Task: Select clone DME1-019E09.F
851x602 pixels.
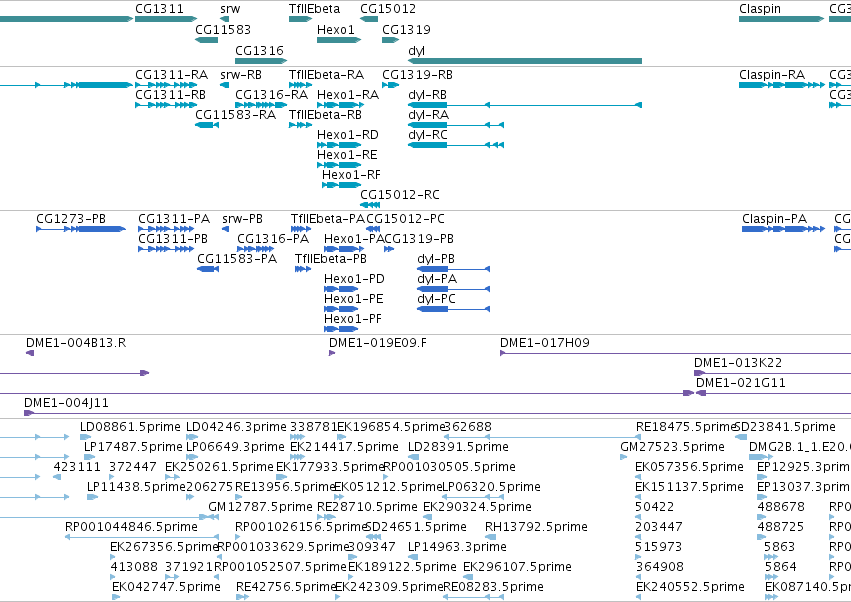Action: pos(378,343)
